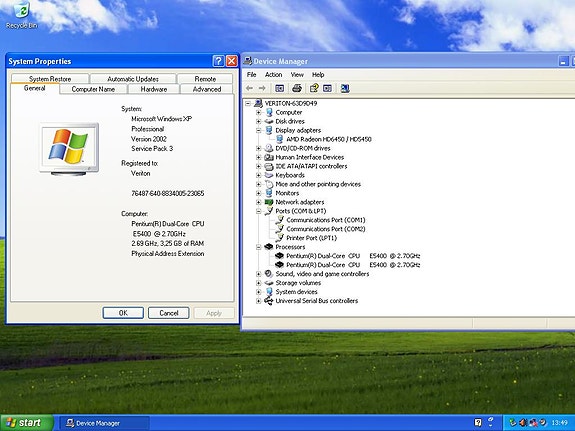Select Communications Port (COM2)
This screenshot has height=431, width=575.
click(x=326, y=229)
